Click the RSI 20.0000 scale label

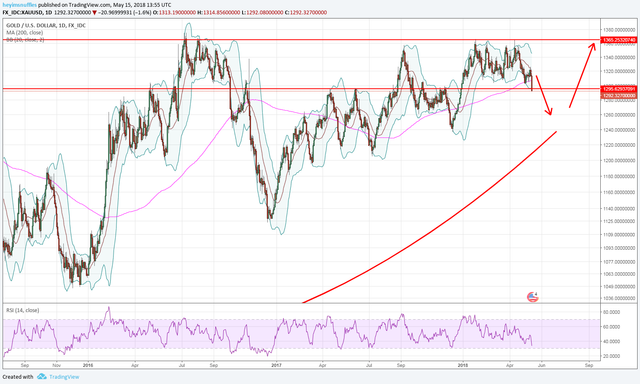click(611, 356)
